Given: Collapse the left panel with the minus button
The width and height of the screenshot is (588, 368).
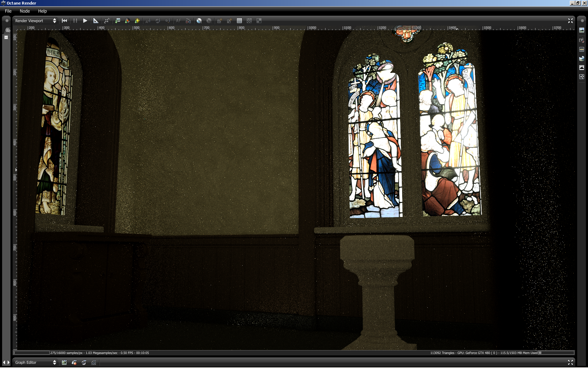Looking at the screenshot, I should point(6,37).
